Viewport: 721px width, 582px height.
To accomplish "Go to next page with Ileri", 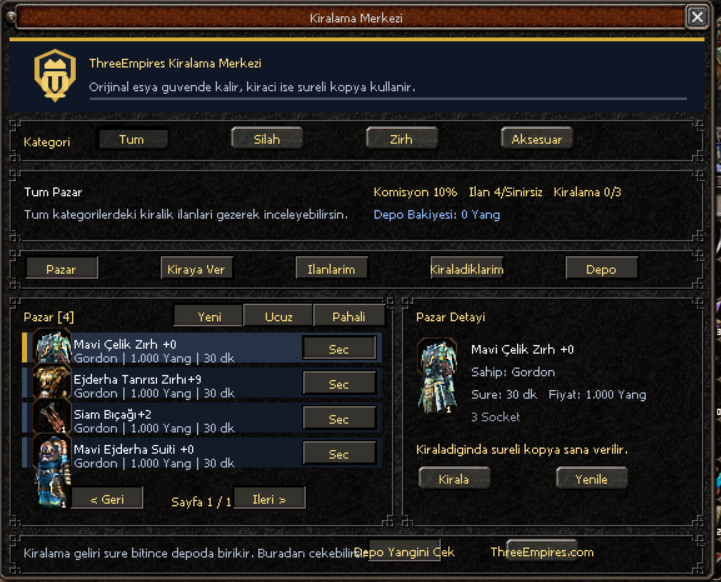I will click(269, 499).
